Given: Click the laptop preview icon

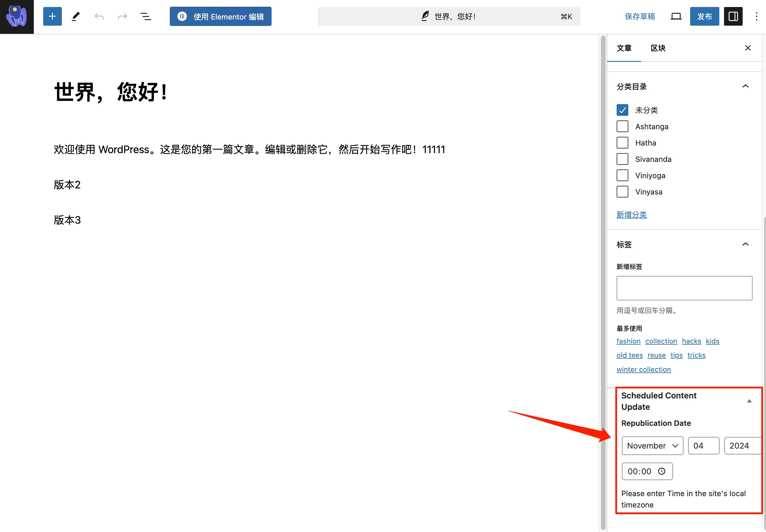Looking at the screenshot, I should click(676, 16).
